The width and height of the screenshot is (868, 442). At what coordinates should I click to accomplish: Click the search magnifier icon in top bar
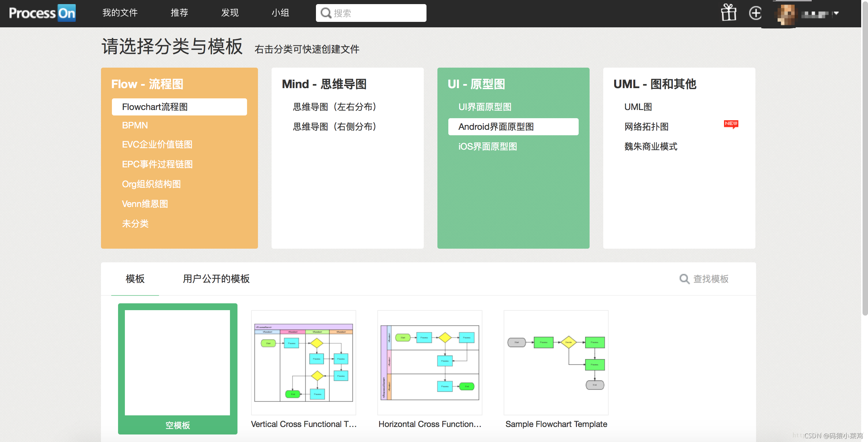[326, 13]
